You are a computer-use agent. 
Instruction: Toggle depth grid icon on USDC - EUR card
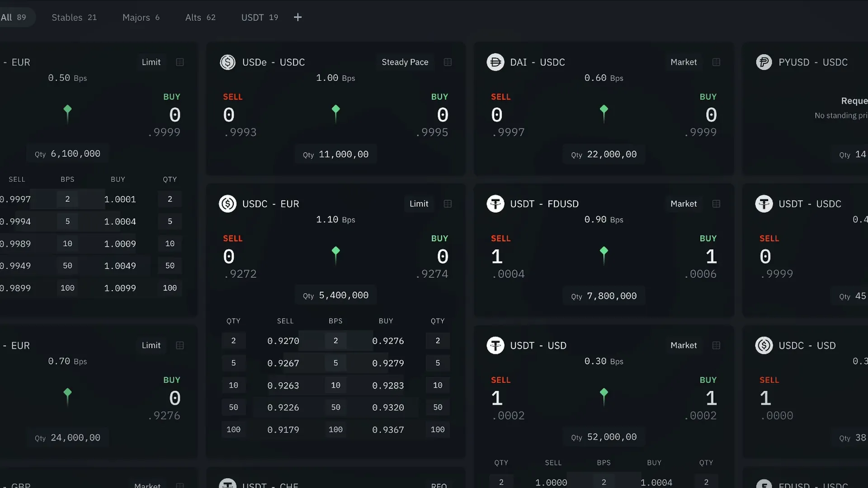pyautogui.click(x=448, y=204)
